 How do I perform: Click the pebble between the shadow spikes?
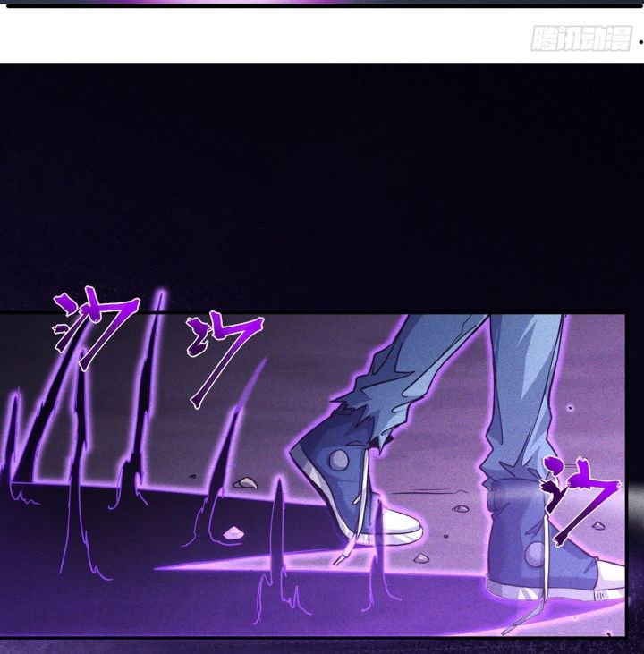point(233,533)
